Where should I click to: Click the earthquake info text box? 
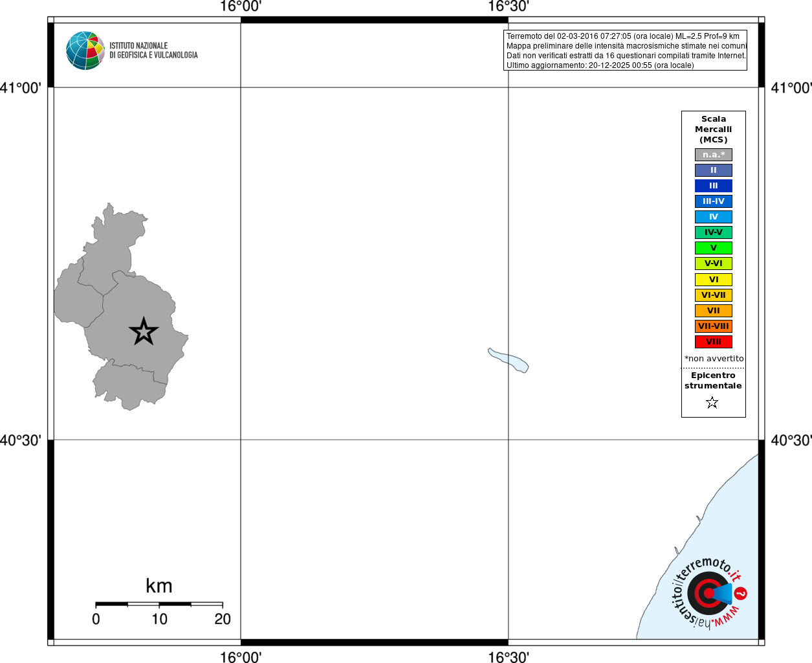[625, 51]
